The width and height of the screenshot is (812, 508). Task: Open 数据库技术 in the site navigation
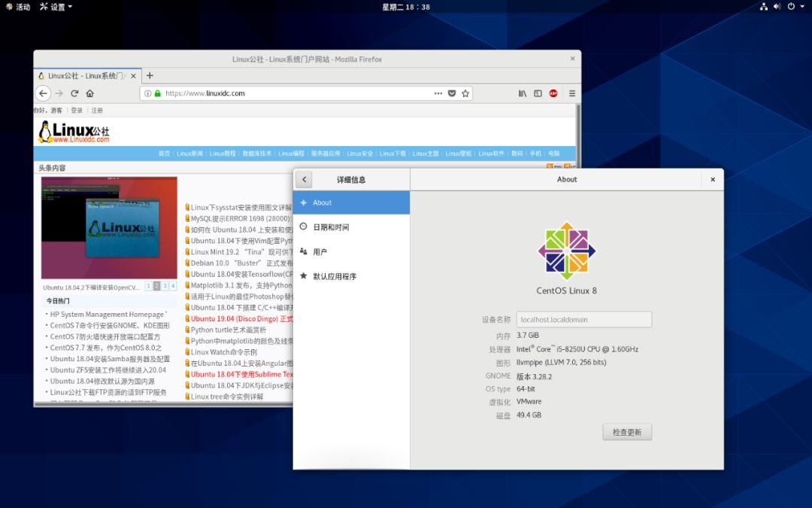(257, 154)
